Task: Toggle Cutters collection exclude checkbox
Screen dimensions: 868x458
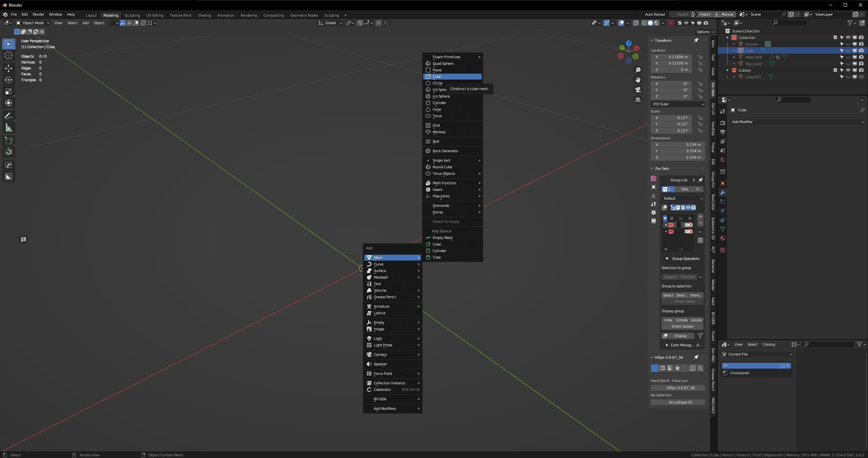Action: tap(835, 70)
